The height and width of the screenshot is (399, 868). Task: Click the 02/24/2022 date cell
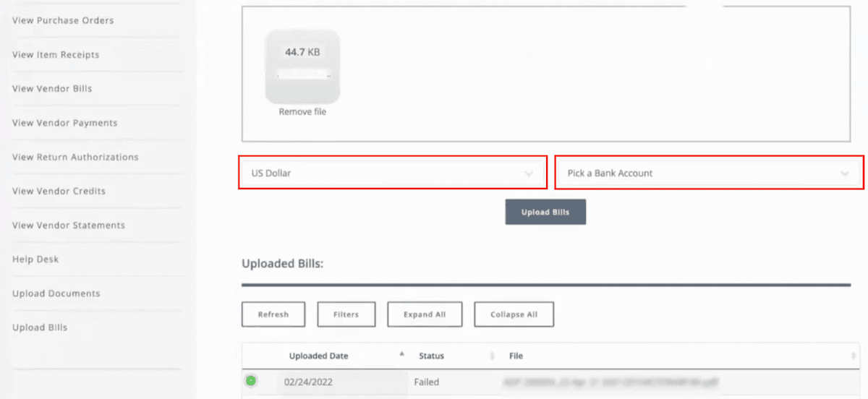[307, 382]
